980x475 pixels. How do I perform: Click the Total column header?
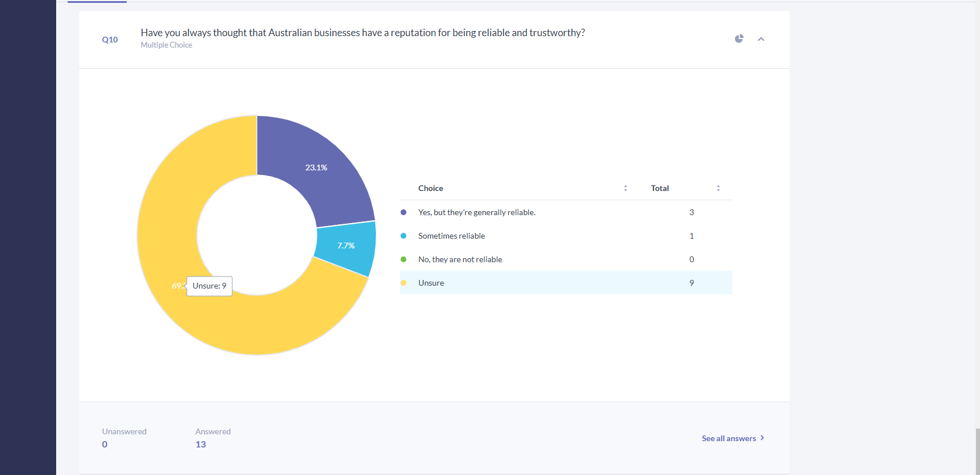click(660, 188)
